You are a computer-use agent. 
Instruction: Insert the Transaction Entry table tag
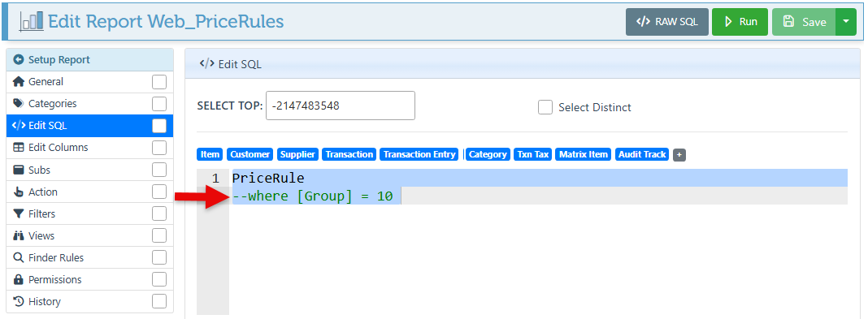(x=419, y=155)
